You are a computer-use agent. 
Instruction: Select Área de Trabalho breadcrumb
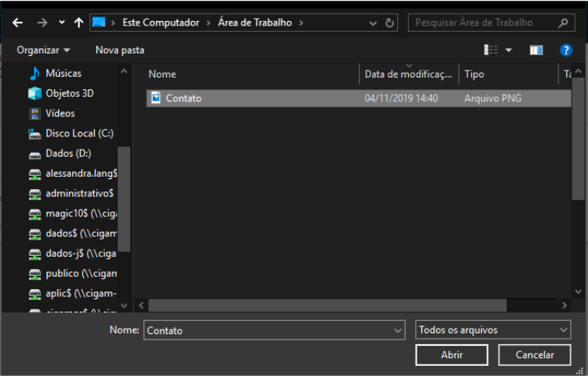(254, 22)
